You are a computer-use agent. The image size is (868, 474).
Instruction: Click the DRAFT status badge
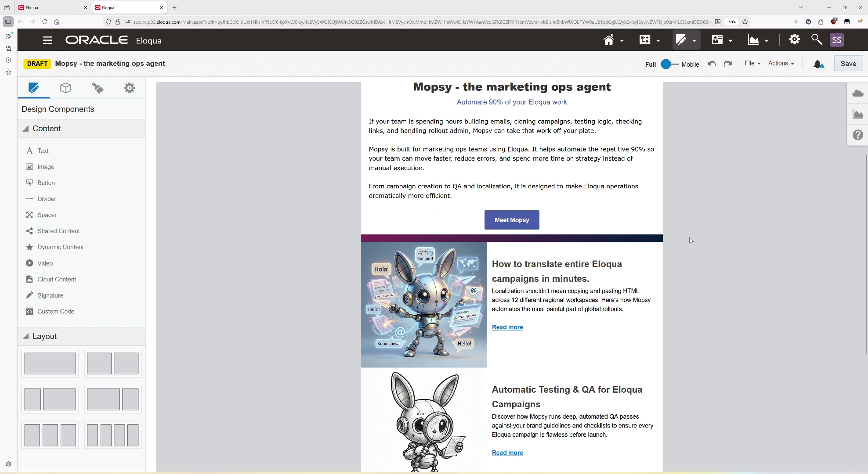tap(37, 64)
